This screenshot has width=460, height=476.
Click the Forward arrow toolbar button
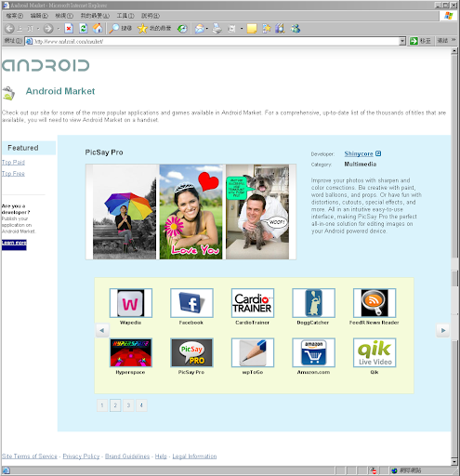click(48, 29)
